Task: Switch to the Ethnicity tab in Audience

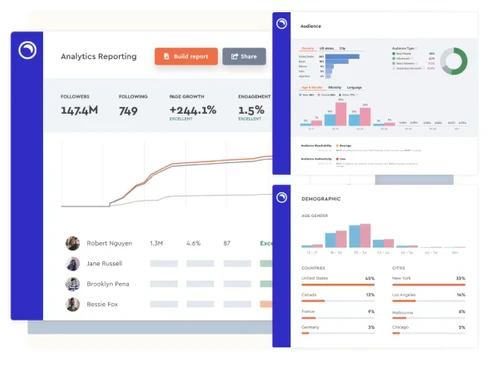Action: 335,87
